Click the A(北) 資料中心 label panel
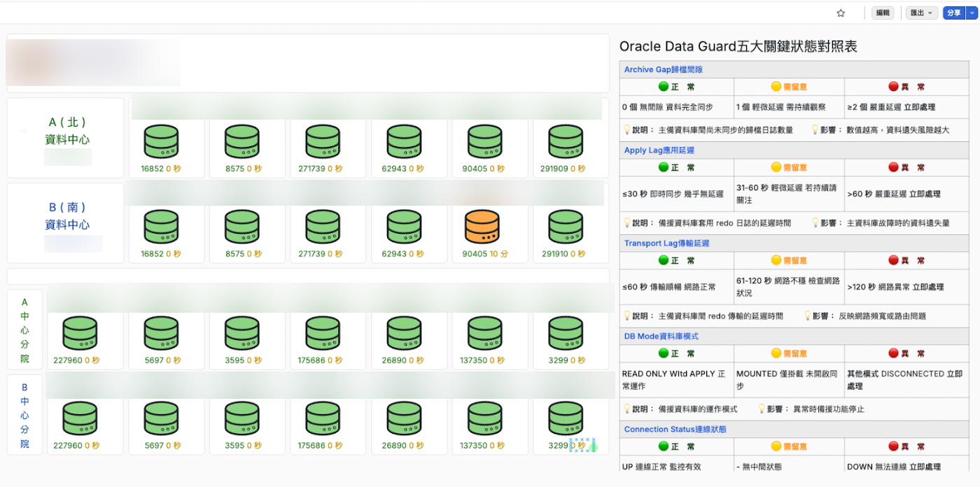Screen dimensions: 980x487 (65, 138)
